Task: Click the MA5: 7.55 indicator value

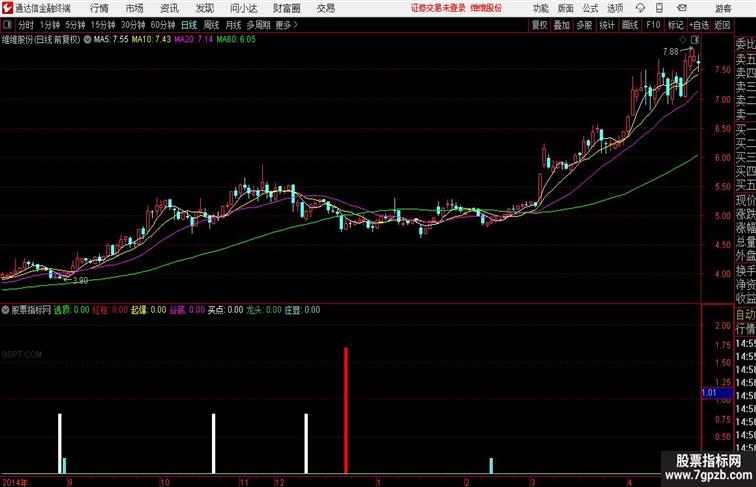Action: pos(111,40)
